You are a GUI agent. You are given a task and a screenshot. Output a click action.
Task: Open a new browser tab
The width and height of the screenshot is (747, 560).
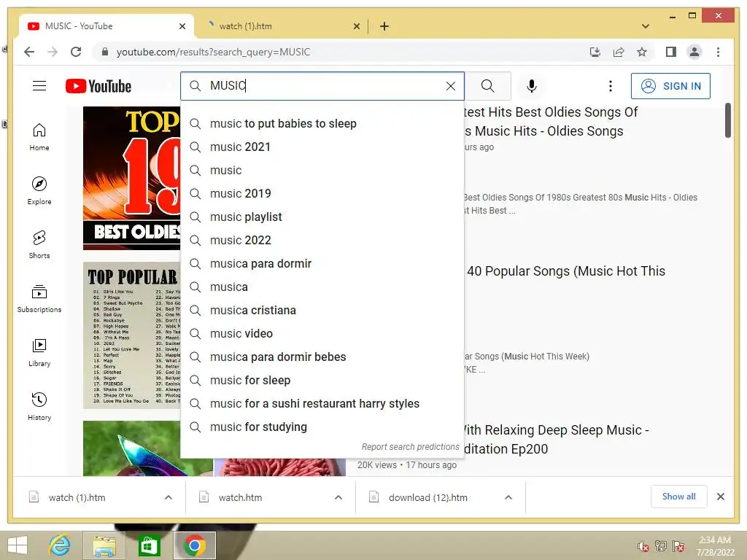[x=384, y=27]
